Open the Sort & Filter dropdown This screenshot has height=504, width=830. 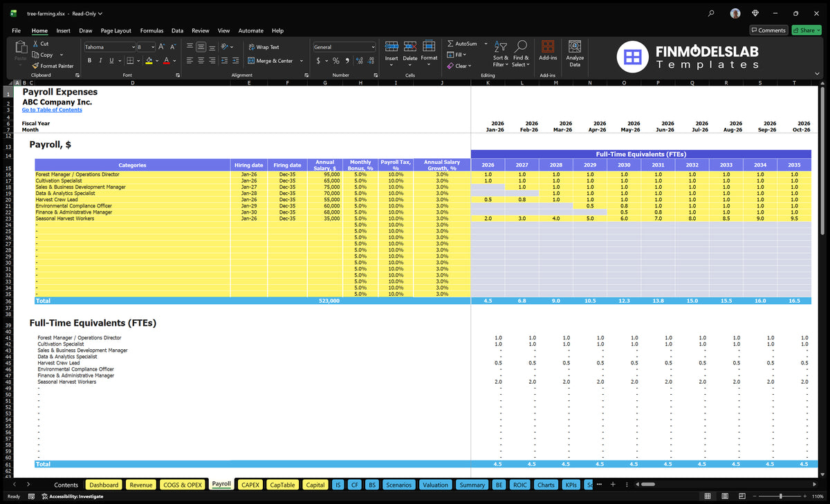501,53
